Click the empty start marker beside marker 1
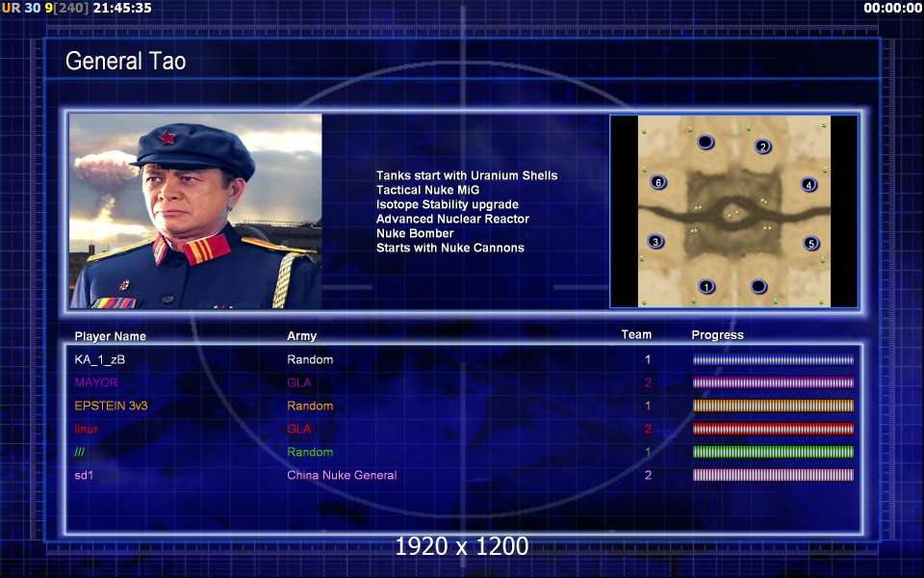924x578 pixels. pos(758,287)
